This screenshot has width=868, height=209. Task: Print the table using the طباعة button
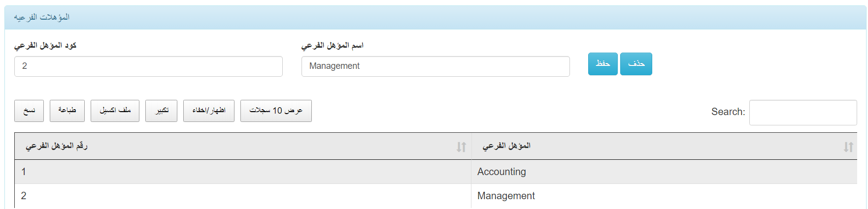pyautogui.click(x=67, y=111)
